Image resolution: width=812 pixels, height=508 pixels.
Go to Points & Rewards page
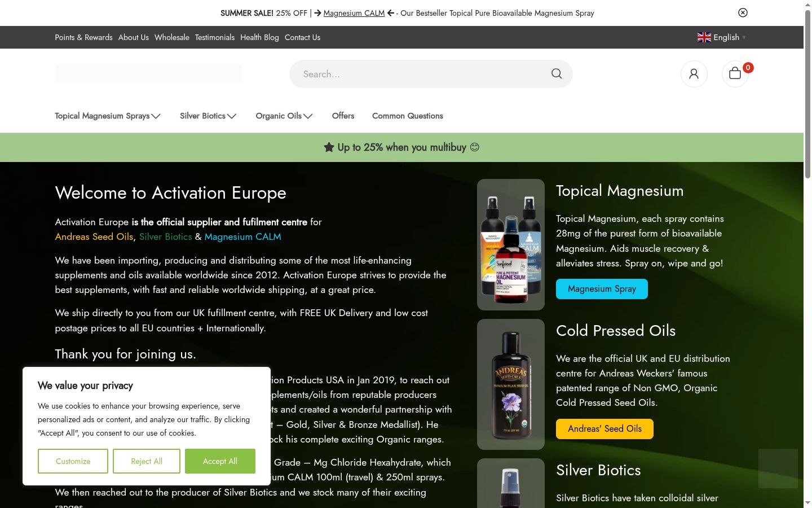point(84,37)
